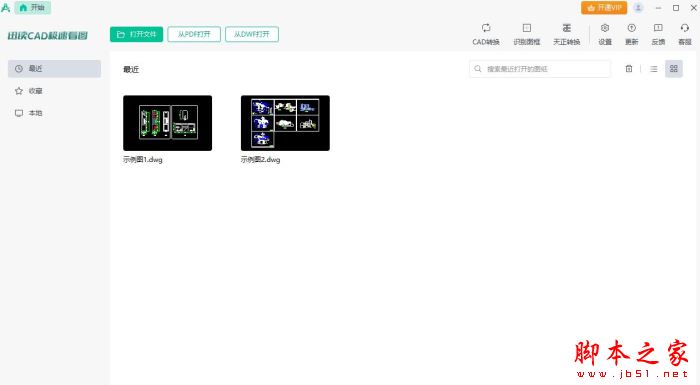Switch to list view layout

point(654,69)
